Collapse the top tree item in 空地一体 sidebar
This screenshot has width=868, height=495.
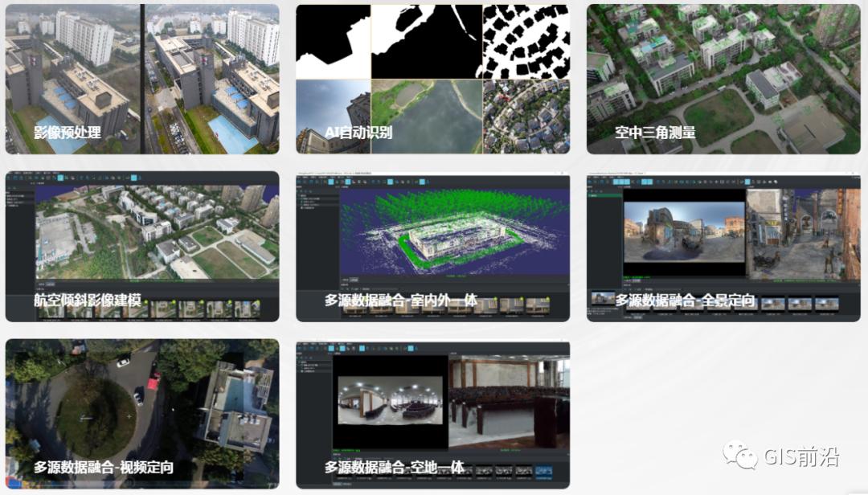pos(299,362)
